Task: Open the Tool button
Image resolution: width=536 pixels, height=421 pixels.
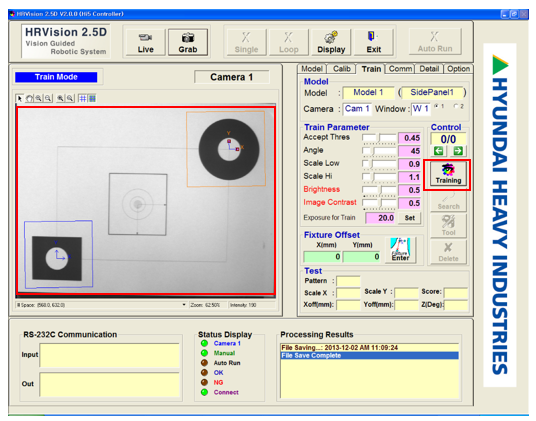Action: pos(448,226)
